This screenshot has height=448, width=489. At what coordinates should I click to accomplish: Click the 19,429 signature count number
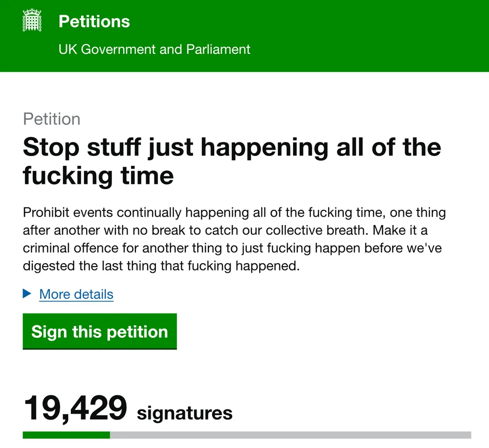pos(75,409)
